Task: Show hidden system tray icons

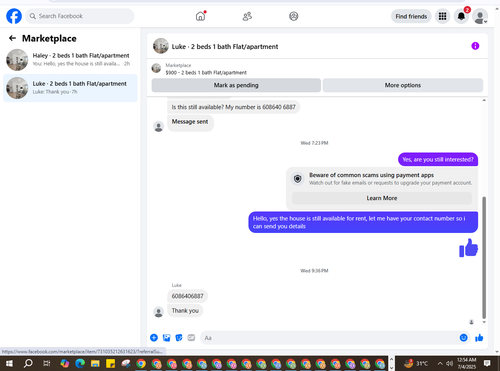Action: (440, 363)
